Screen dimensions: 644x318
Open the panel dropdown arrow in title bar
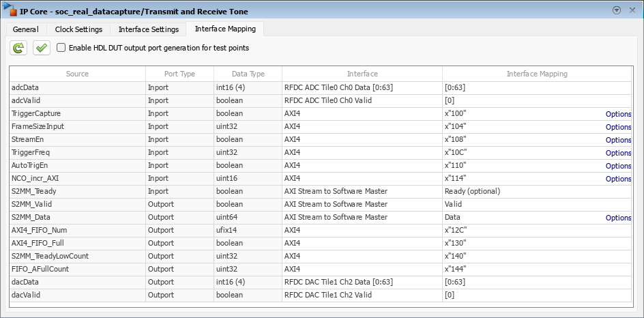tap(617, 10)
